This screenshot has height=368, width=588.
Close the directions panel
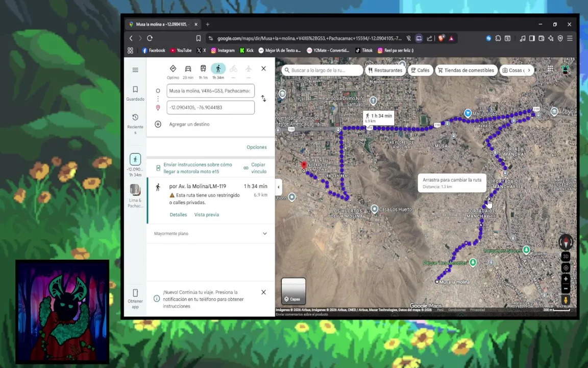click(x=263, y=68)
